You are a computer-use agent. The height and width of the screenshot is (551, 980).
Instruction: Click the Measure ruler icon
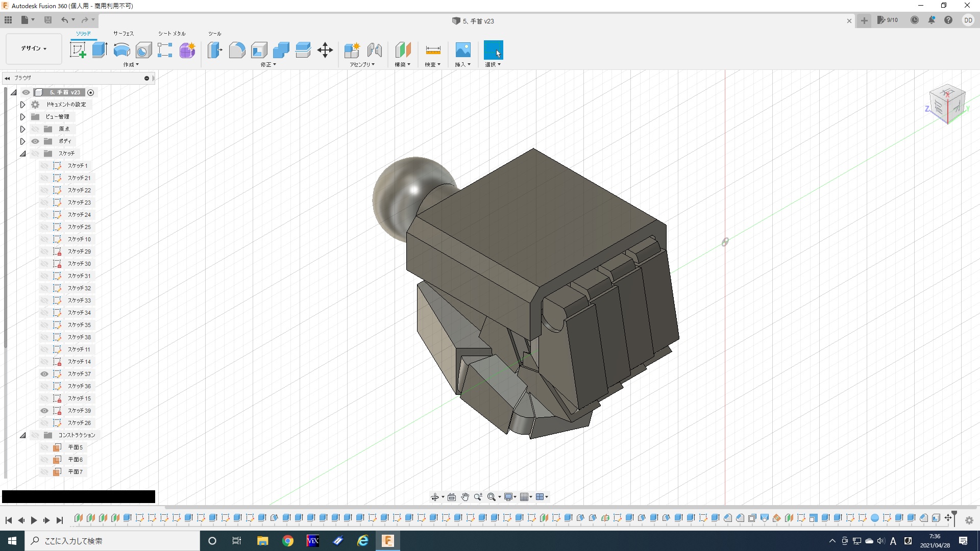coord(432,50)
